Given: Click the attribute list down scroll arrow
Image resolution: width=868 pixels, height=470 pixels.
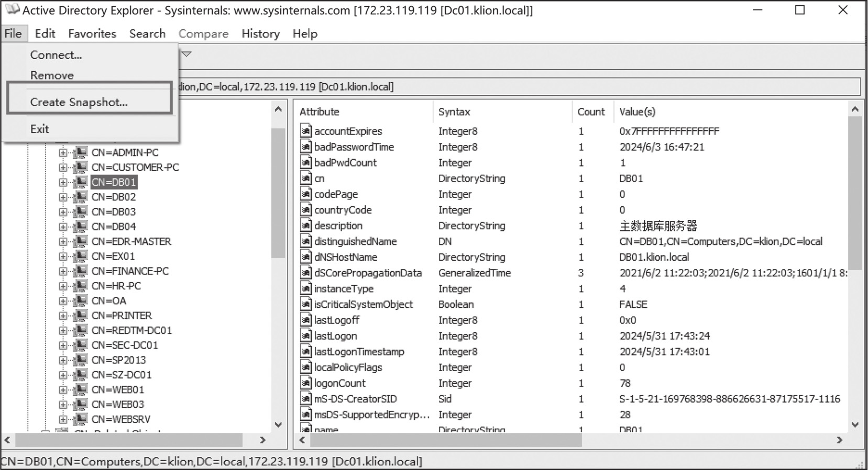Looking at the screenshot, I should coord(855,424).
